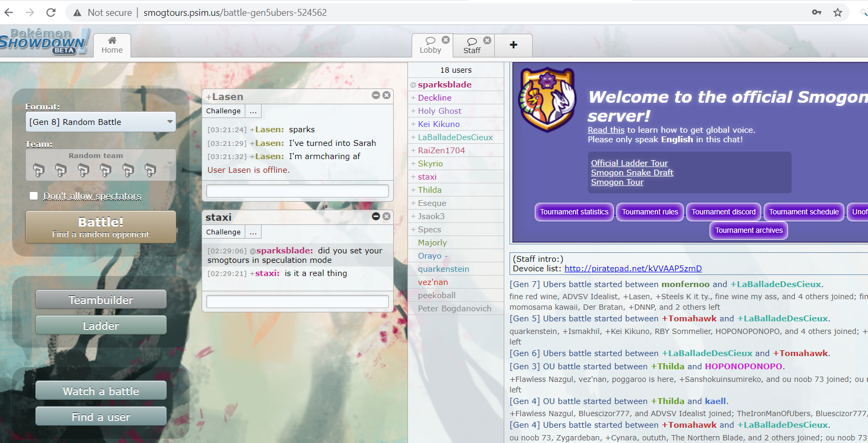Click HOPONOPONOPO in the Gen 3 OU battle line
868x443 pixels.
click(x=743, y=366)
